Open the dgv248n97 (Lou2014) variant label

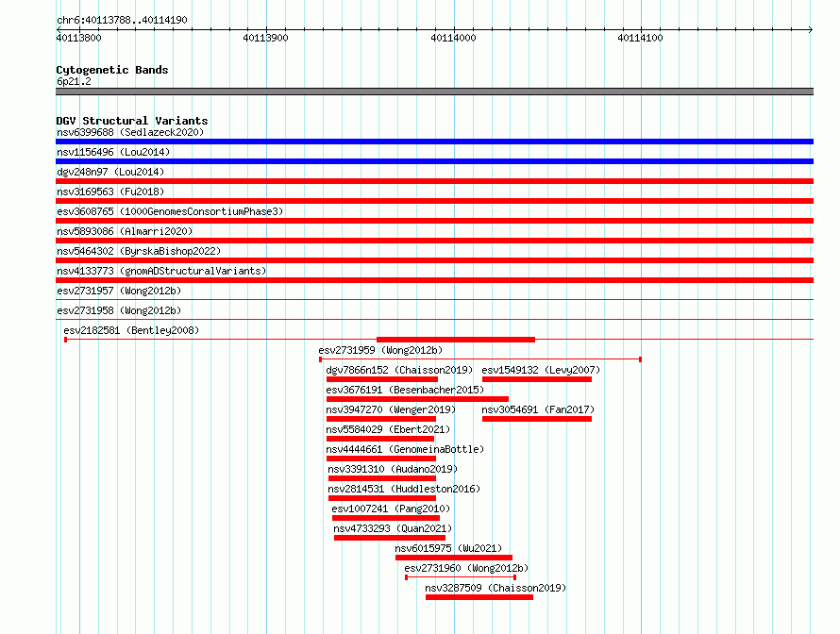click(110, 172)
